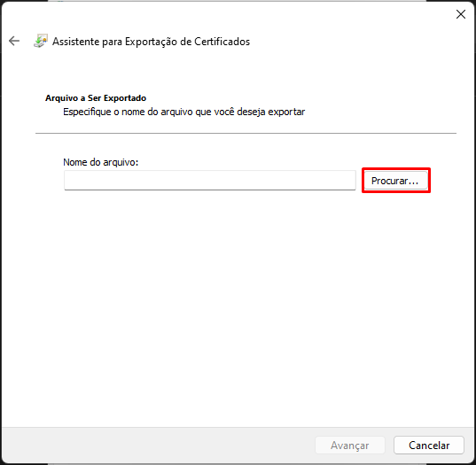This screenshot has width=476, height=465.
Task: Click the word 'exportar' in the description
Action: (x=286, y=112)
